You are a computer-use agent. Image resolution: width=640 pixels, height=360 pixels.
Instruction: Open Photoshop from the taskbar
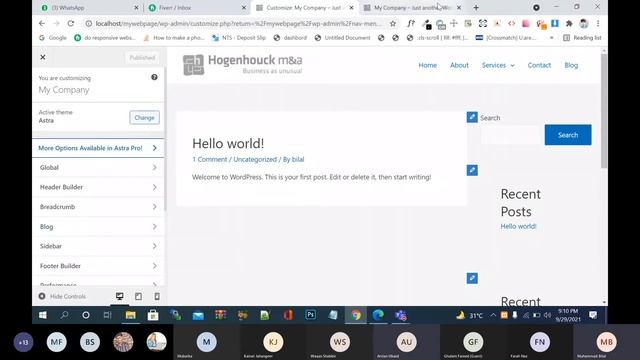(311, 315)
